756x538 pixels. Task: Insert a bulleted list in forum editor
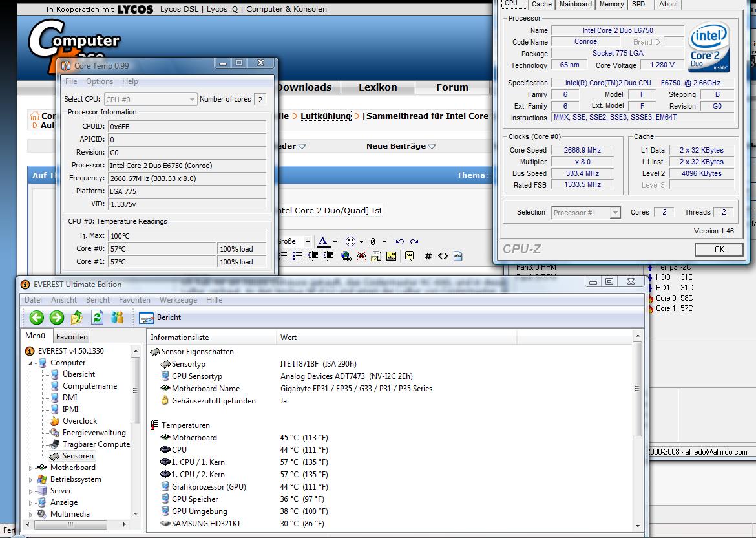point(297,255)
